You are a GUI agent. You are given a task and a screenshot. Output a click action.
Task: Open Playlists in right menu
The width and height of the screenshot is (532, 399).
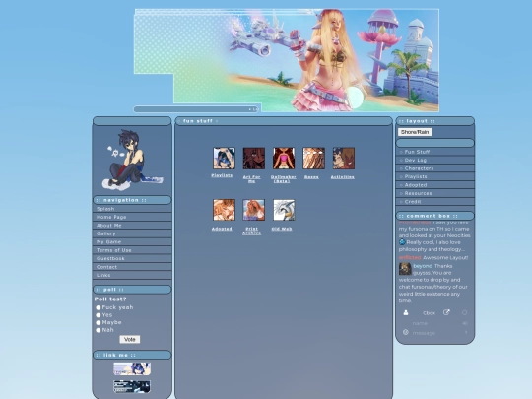coord(435,176)
